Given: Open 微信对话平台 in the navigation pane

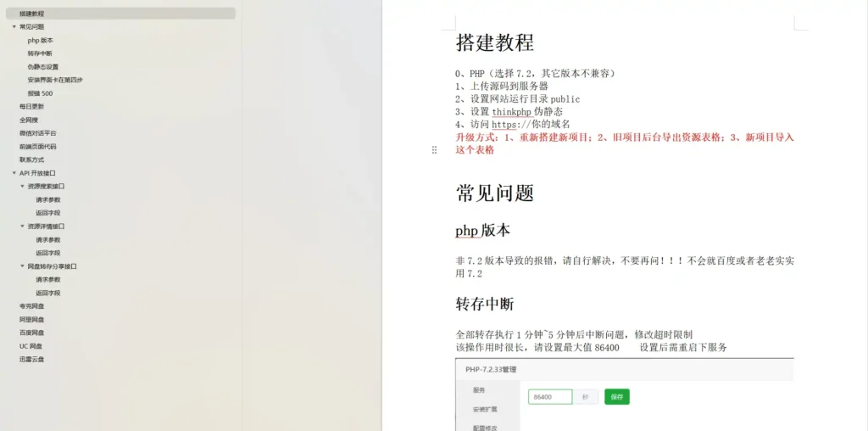Looking at the screenshot, I should pos(37,133).
